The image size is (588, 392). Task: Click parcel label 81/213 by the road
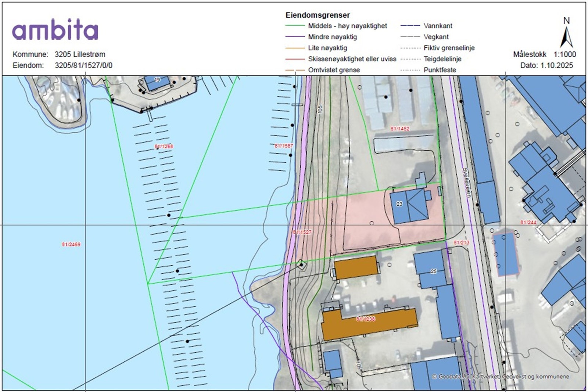462,242
